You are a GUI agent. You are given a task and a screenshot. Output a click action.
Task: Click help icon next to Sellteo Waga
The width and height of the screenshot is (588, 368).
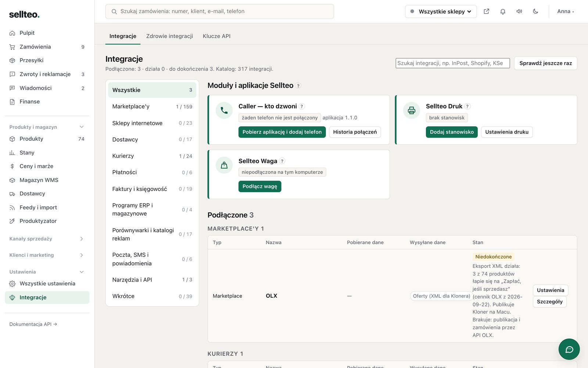pyautogui.click(x=282, y=161)
